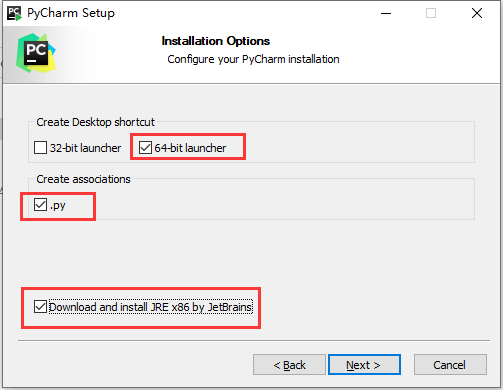503x390 pixels.
Task: Enable the 32-bit launcher checkbox
Action: pyautogui.click(x=40, y=147)
